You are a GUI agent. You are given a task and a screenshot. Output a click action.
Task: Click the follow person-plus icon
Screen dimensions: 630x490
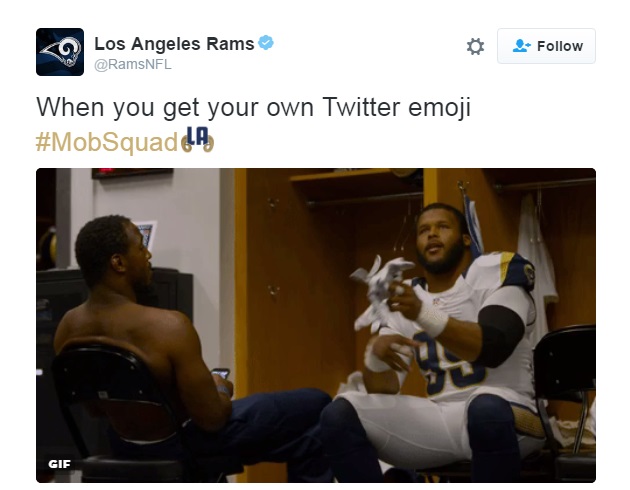pyautogui.click(x=522, y=46)
